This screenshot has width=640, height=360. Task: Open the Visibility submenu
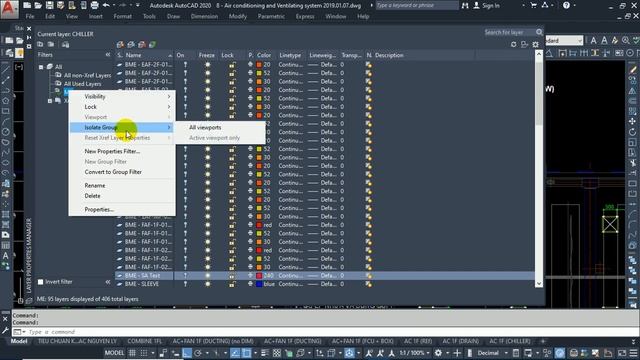pyautogui.click(x=122, y=96)
